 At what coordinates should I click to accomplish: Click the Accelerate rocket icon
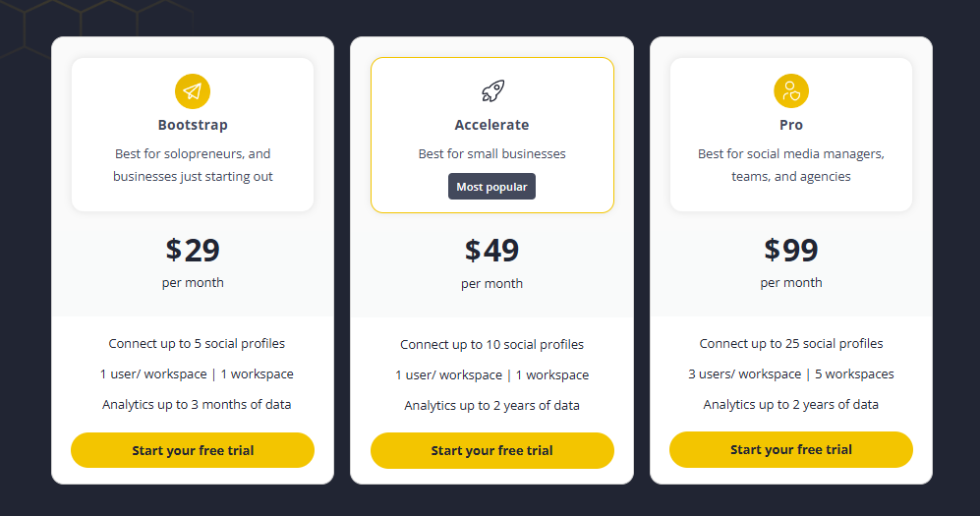click(x=492, y=91)
